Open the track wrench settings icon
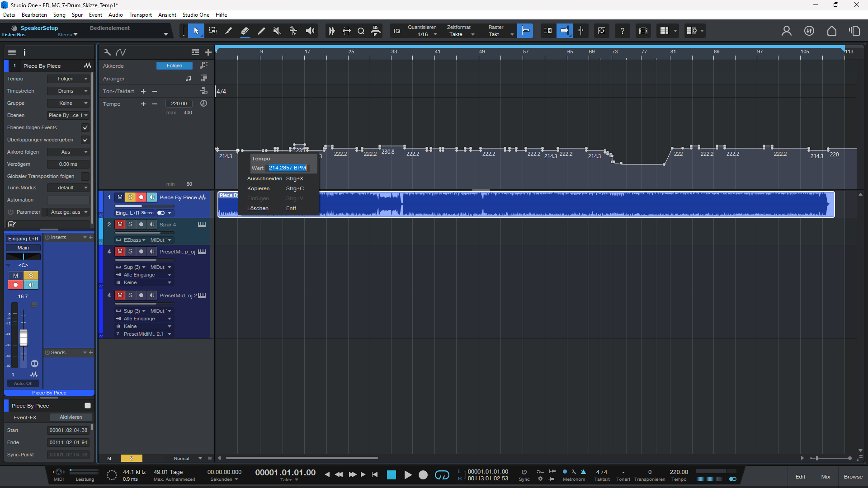 pos(107,52)
